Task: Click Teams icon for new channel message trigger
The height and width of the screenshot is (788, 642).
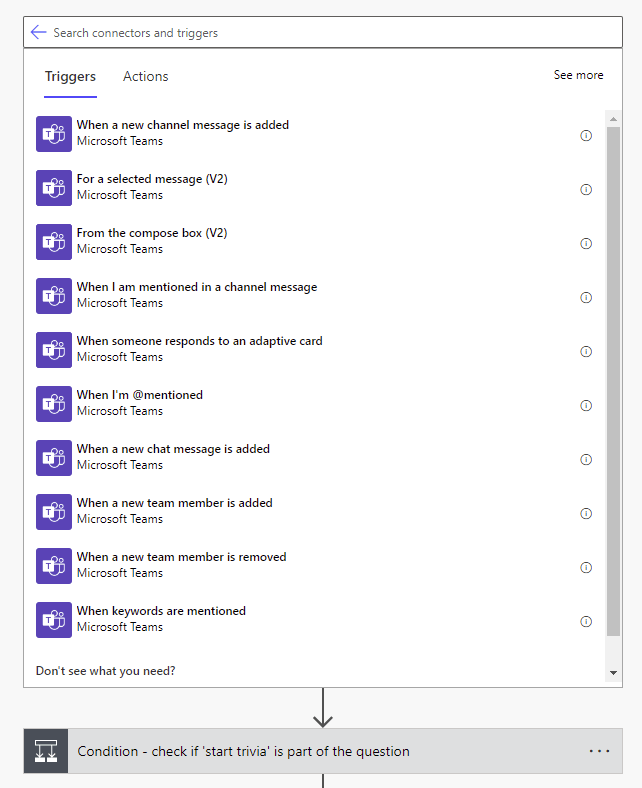Action: [54, 133]
